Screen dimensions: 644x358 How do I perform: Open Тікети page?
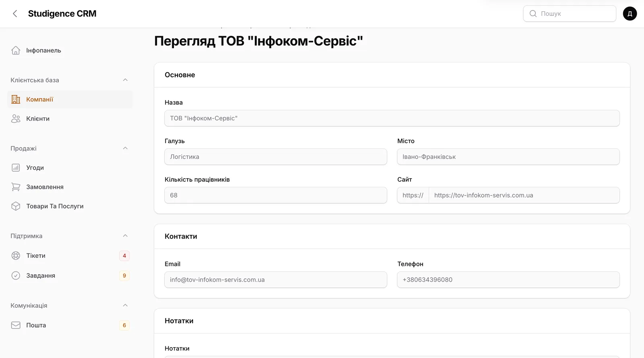coord(70,255)
